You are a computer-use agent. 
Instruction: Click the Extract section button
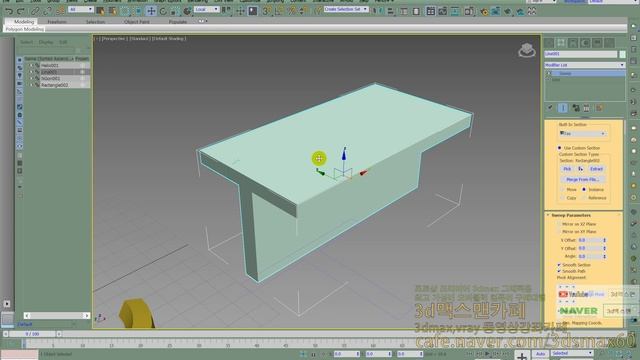tap(596, 169)
